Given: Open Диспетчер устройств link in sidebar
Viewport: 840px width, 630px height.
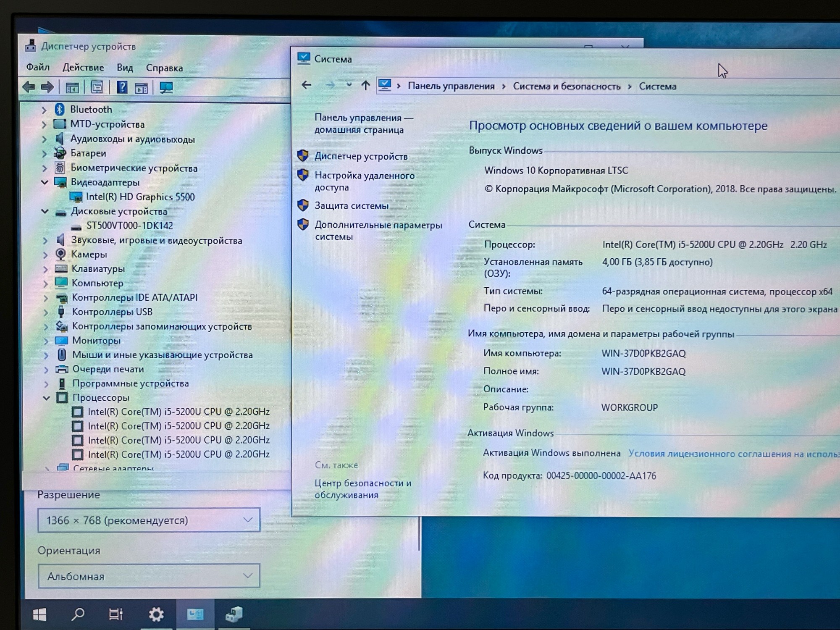Looking at the screenshot, I should coord(361,156).
